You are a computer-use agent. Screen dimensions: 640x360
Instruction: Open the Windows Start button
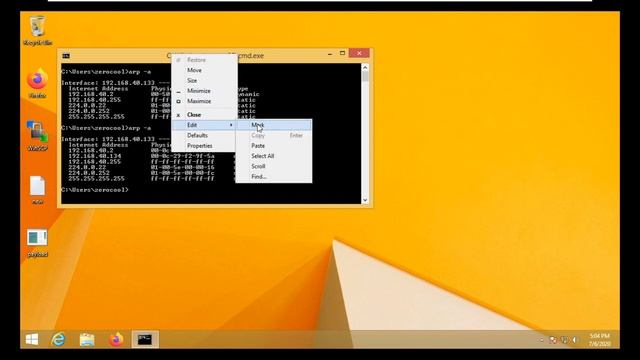[x=32, y=339]
